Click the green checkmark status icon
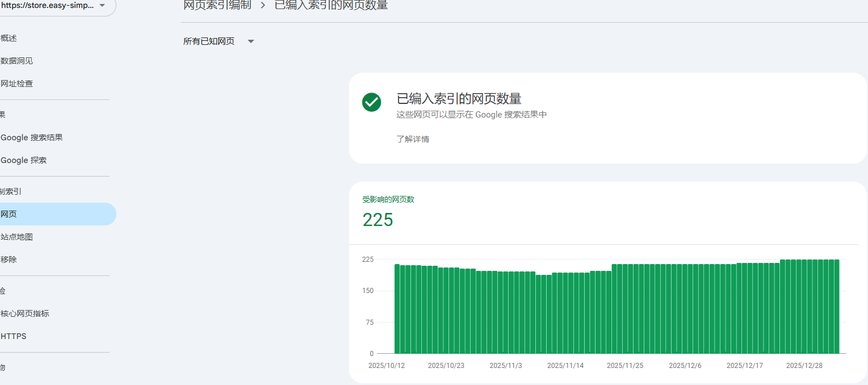Screen dimensions: 868x385 click(371, 102)
